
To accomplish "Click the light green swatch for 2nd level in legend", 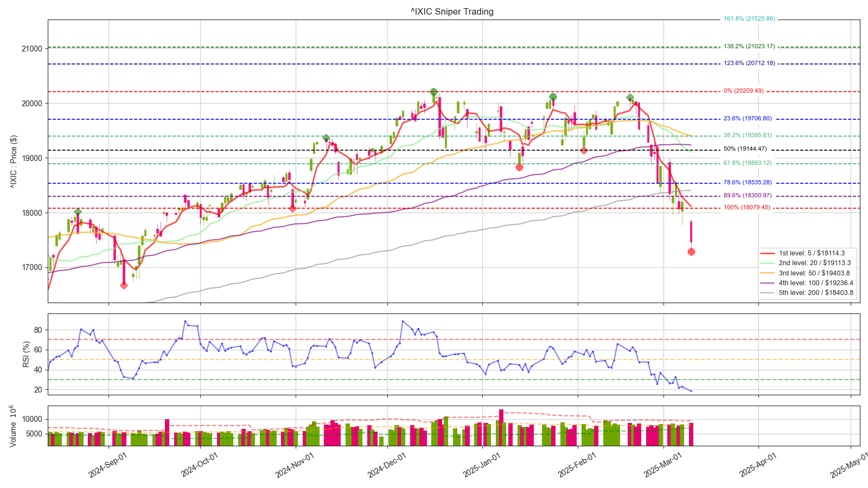I will (768, 263).
